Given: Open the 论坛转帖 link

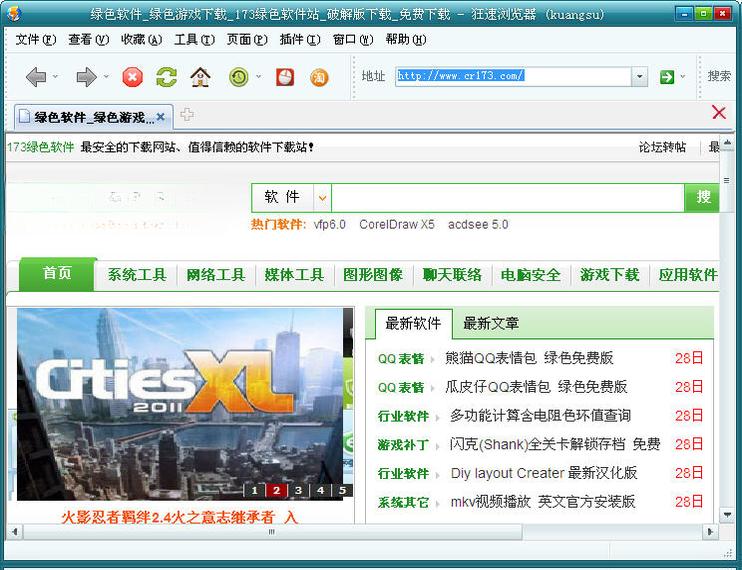Looking at the screenshot, I should [x=662, y=147].
